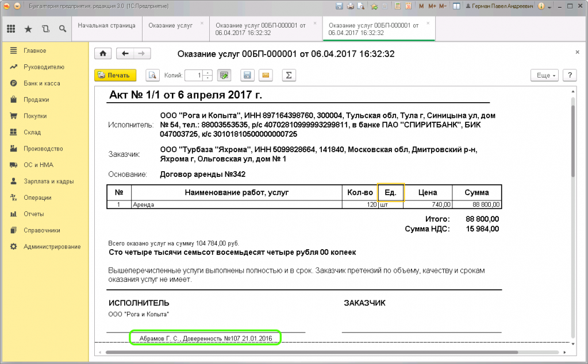Click user name Герман Павел Андреевич

click(x=499, y=6)
